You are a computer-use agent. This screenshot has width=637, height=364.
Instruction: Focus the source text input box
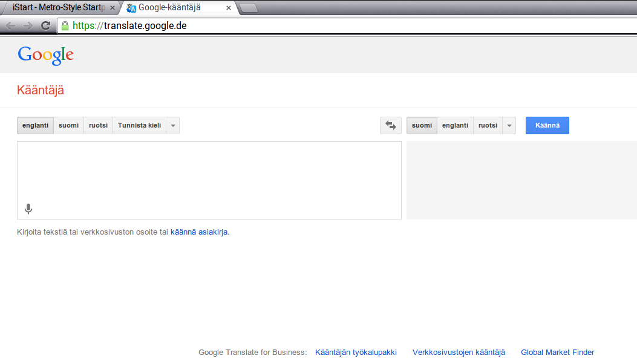[209, 180]
